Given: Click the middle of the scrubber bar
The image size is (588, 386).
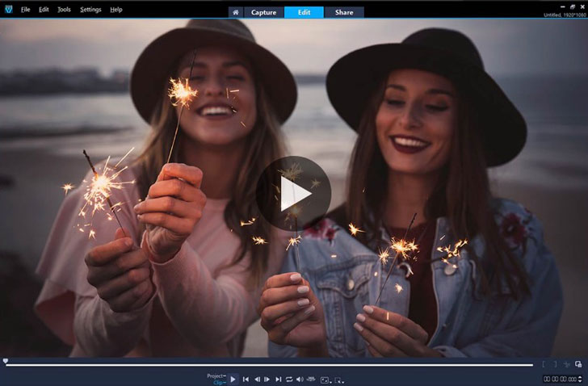Looking at the screenshot, I should [x=269, y=365].
